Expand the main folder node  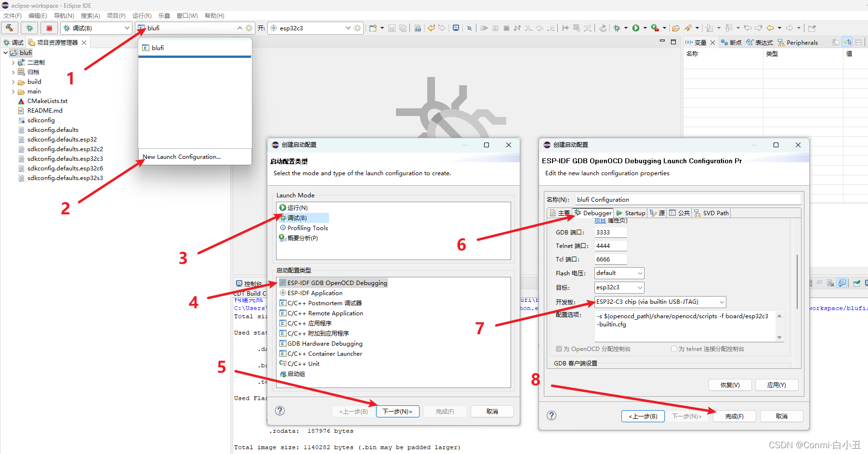point(13,91)
